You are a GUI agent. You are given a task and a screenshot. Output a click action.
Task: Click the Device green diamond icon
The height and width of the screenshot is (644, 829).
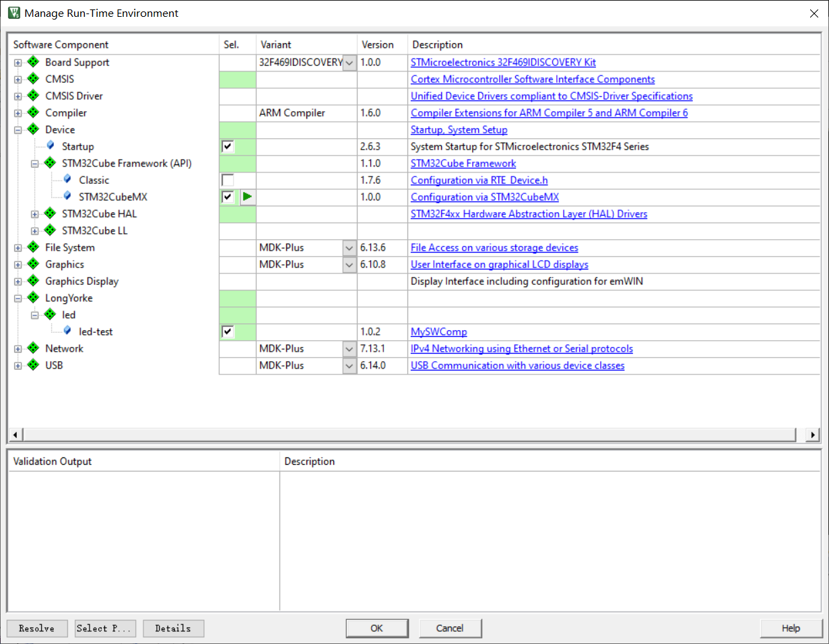click(34, 130)
